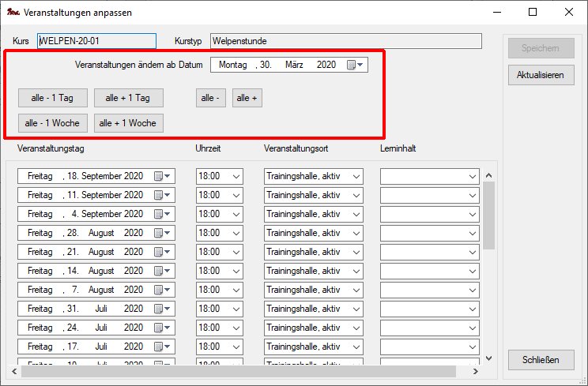The image size is (588, 386).
Task: Expand Uhrzeit dropdown for 18. September row
Action: [x=237, y=176]
